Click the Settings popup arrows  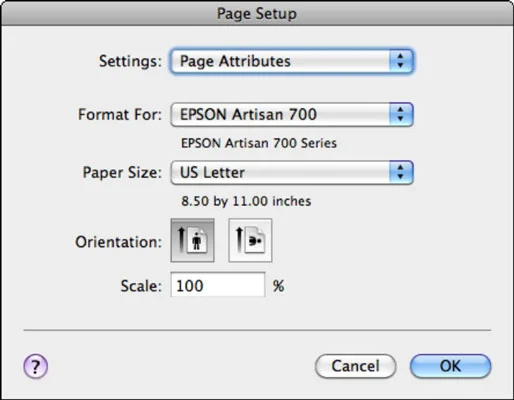pyautogui.click(x=401, y=61)
